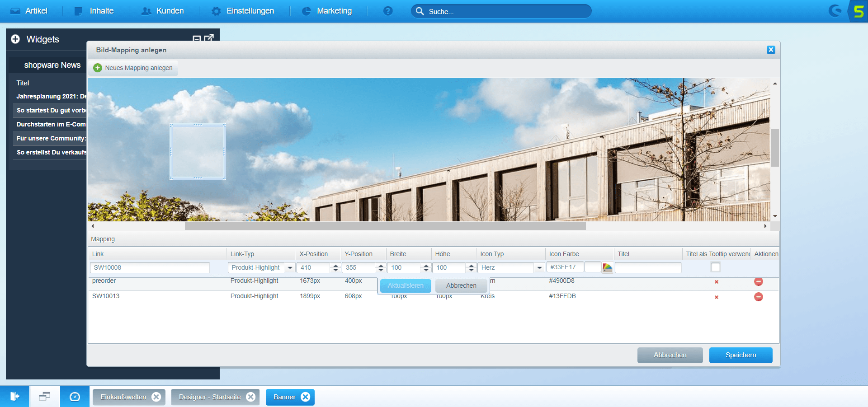Select the mapping rectangle on the image
Image resolution: width=868 pixels, height=407 pixels.
pos(198,152)
